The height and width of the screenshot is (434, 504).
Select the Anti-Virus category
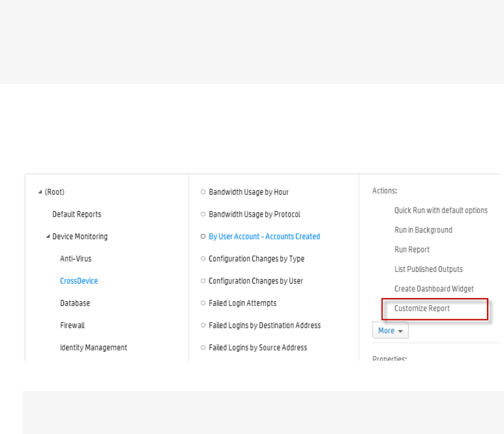tap(76, 259)
